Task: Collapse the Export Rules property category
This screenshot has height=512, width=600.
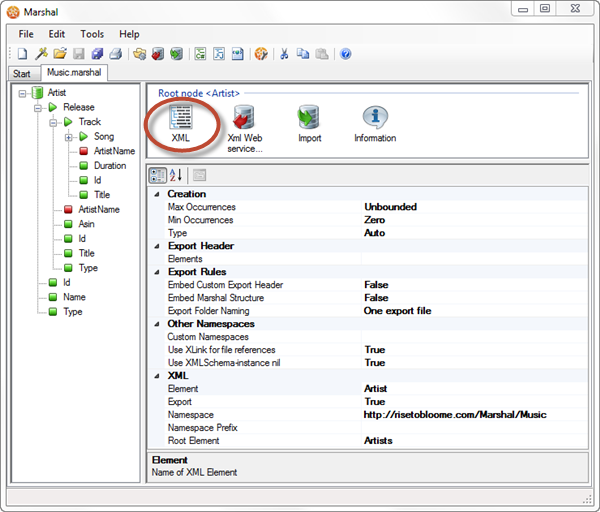Action: click(157, 272)
